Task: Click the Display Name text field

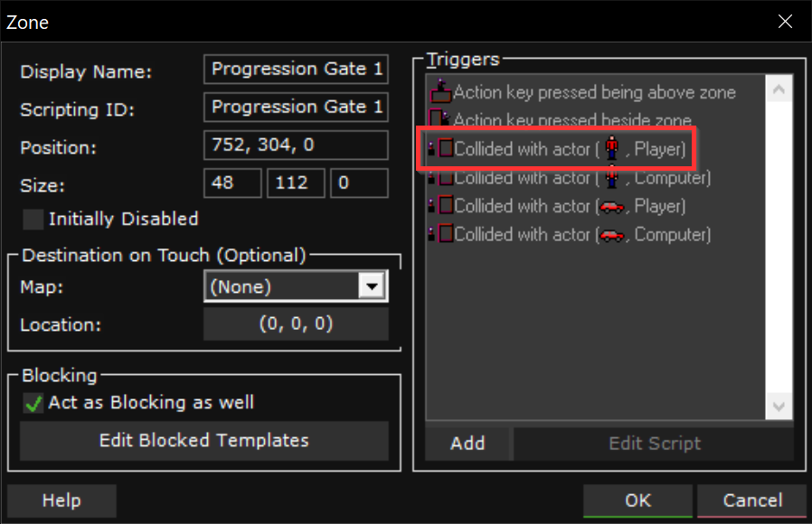Action: point(296,69)
